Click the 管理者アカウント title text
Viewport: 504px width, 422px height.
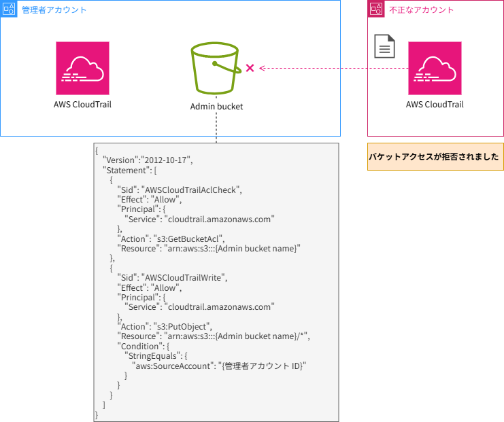(x=54, y=10)
